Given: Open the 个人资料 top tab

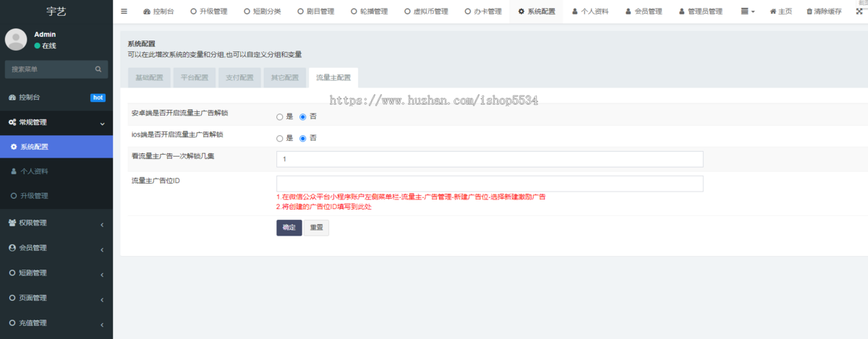Looking at the screenshot, I should 590,12.
